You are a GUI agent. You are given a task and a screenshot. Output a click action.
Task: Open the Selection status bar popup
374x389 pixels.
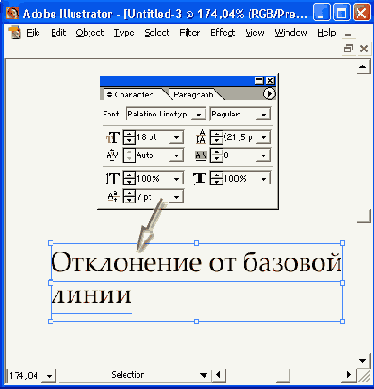point(203,375)
